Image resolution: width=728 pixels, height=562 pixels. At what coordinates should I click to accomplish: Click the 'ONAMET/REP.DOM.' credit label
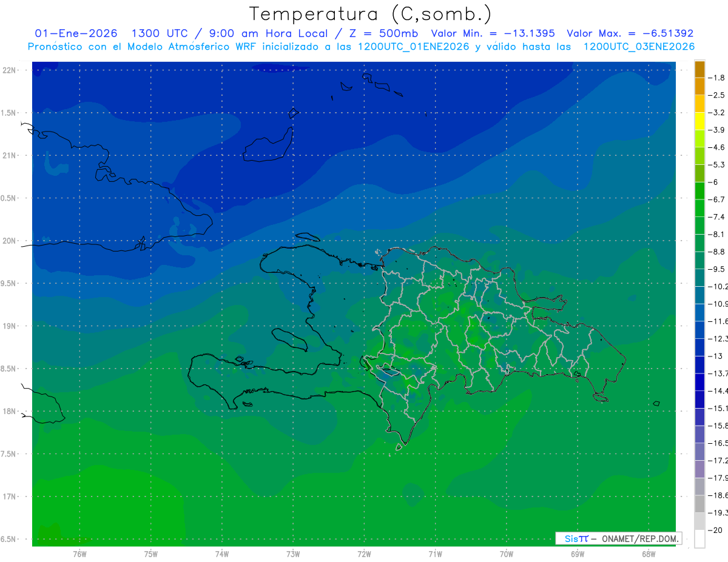[x=641, y=538]
